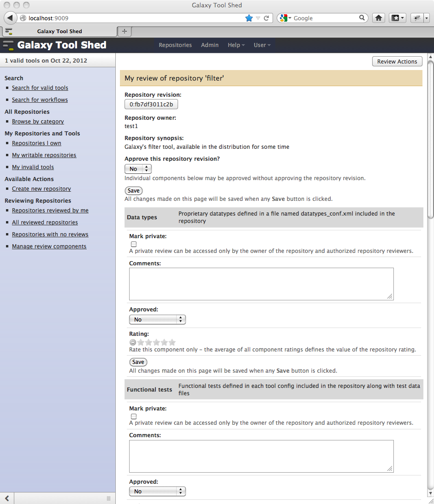Click Save below the approve revision note
This screenshot has width=434, height=504.
pos(133,191)
